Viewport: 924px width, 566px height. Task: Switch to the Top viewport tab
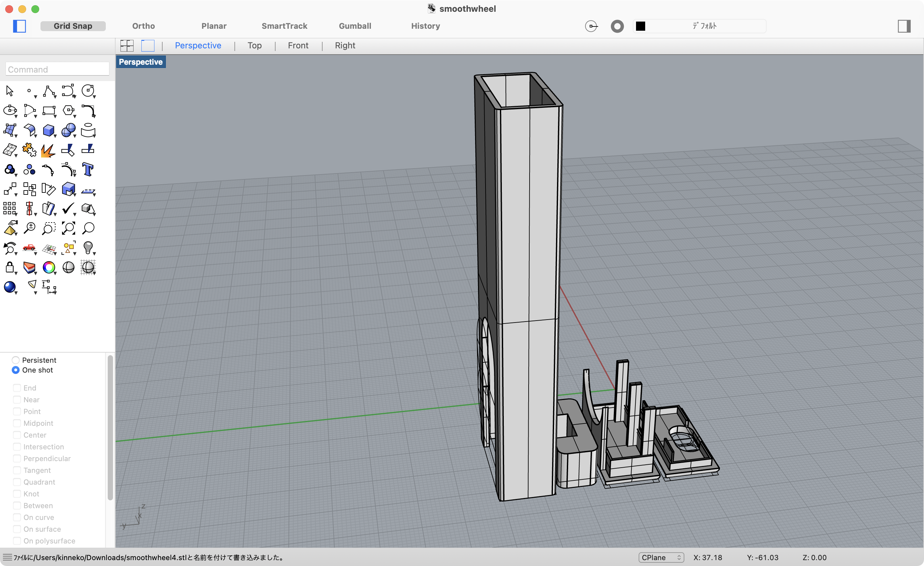pyautogui.click(x=255, y=45)
